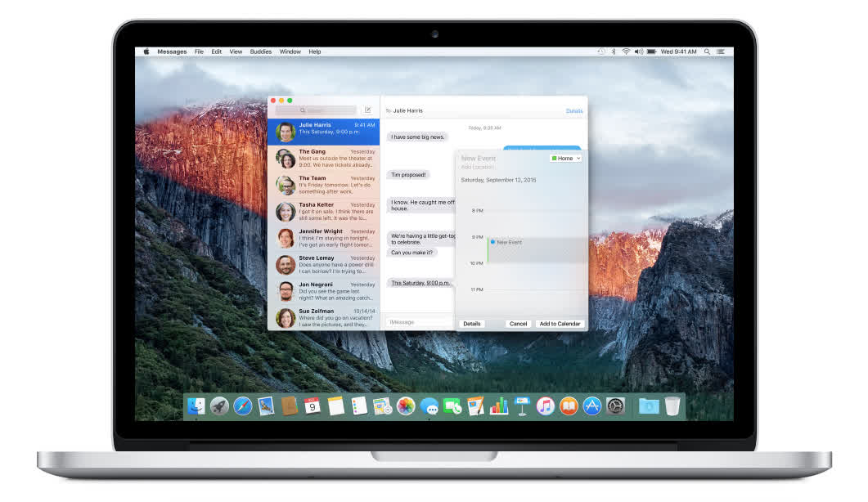Click the blue Details link in conversation header
The height and width of the screenshot is (502, 868).
pos(574,110)
